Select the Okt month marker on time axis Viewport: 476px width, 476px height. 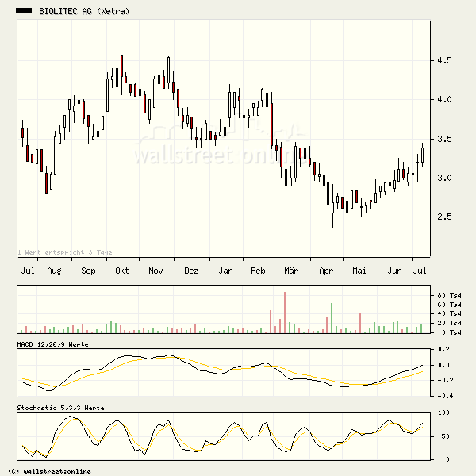pyautogui.click(x=122, y=271)
